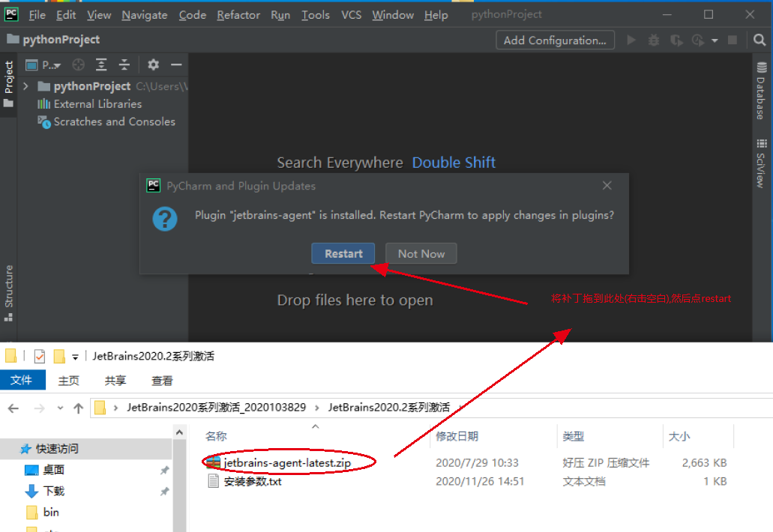Open the View menu
Viewport: 773px width, 532px height.
point(99,15)
